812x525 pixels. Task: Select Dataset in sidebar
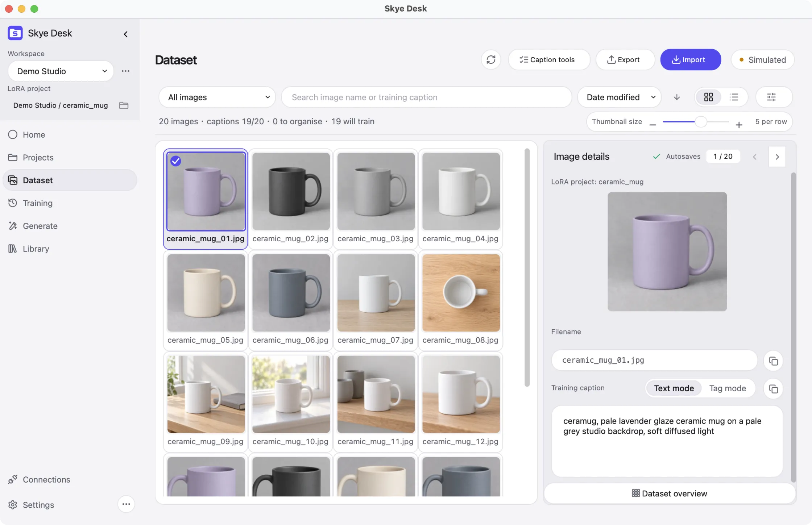click(x=69, y=180)
